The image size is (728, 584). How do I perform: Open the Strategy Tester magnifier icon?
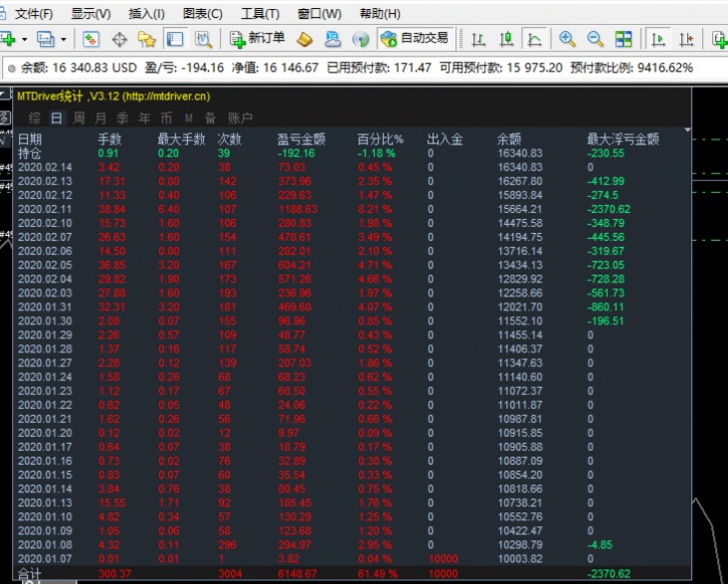203,39
